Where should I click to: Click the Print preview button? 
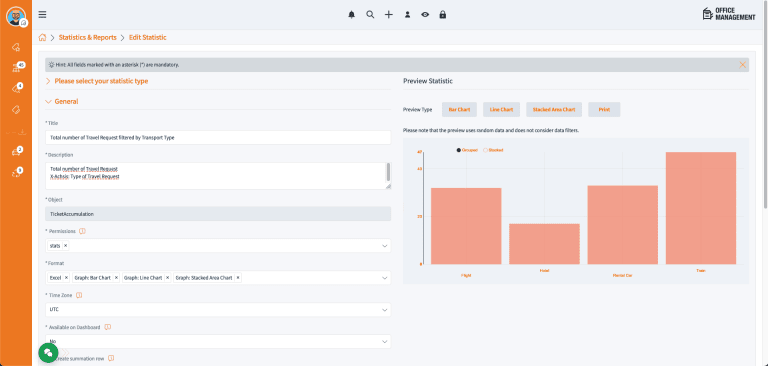[604, 109]
